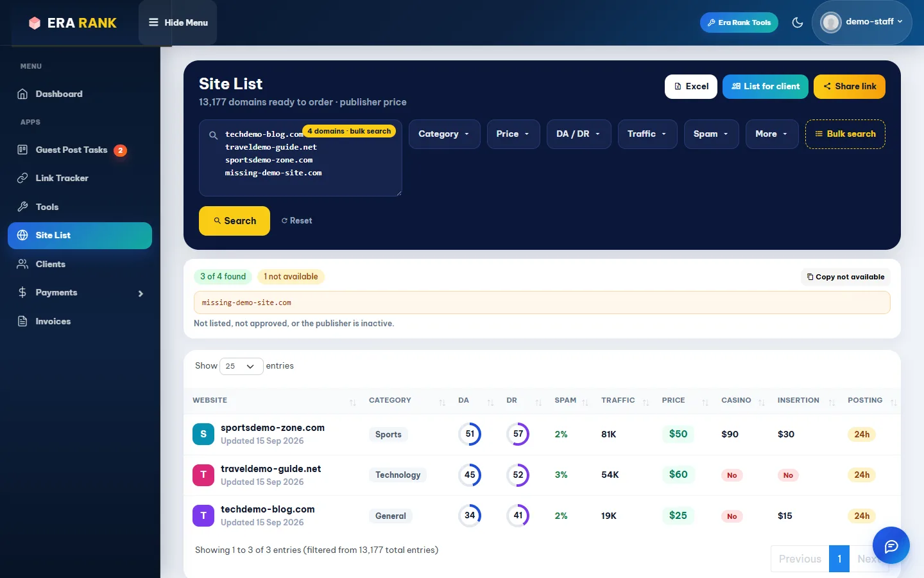Click traveldemo-guide.net website link
The height and width of the screenshot is (578, 924).
tap(271, 469)
